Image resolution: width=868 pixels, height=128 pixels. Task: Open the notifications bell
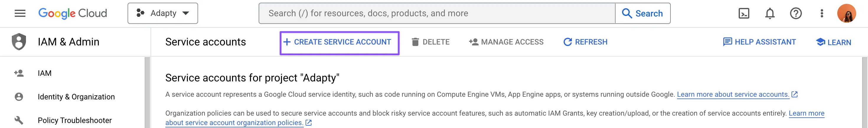(x=770, y=14)
